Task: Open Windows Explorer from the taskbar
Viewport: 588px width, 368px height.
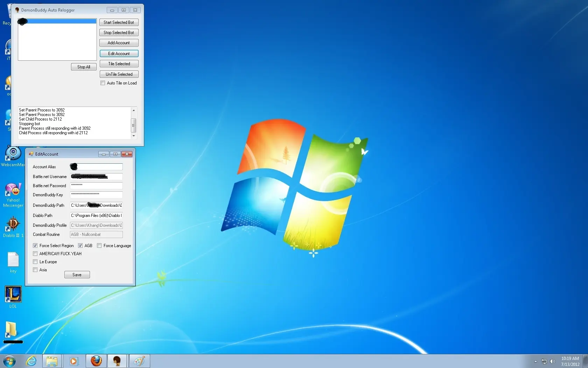Action: [52, 361]
